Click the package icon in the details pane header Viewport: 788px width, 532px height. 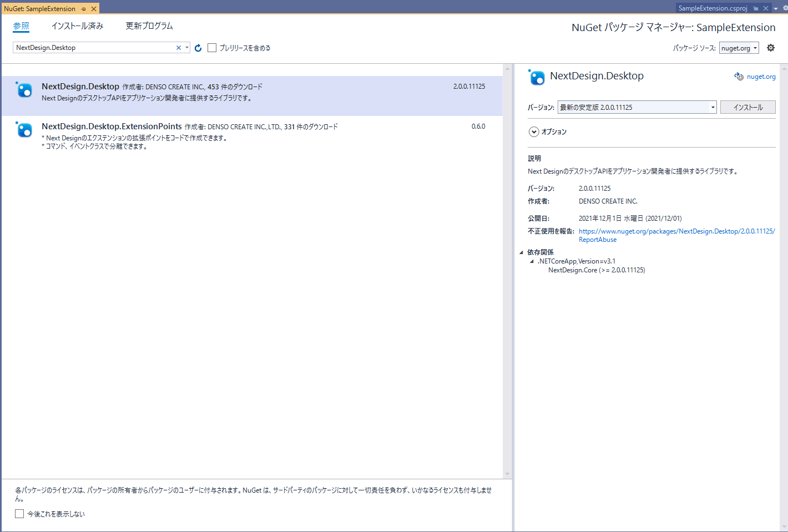[537, 77]
